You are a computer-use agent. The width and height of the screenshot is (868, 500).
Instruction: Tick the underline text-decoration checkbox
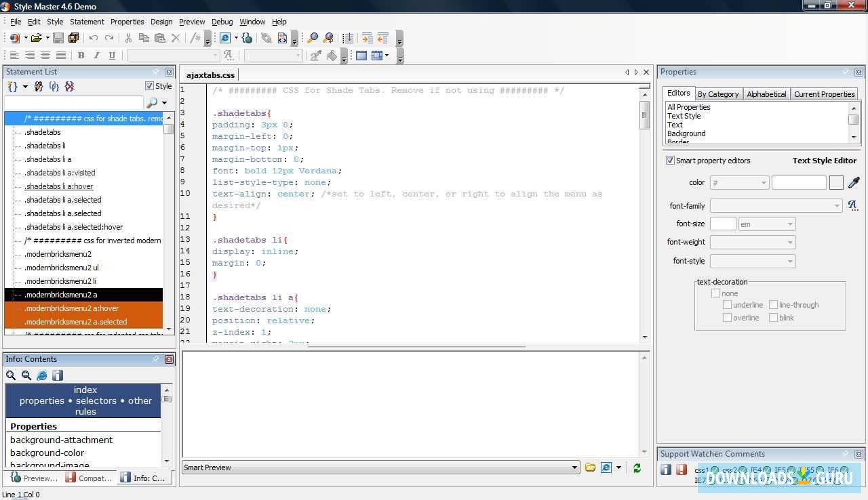click(x=727, y=305)
